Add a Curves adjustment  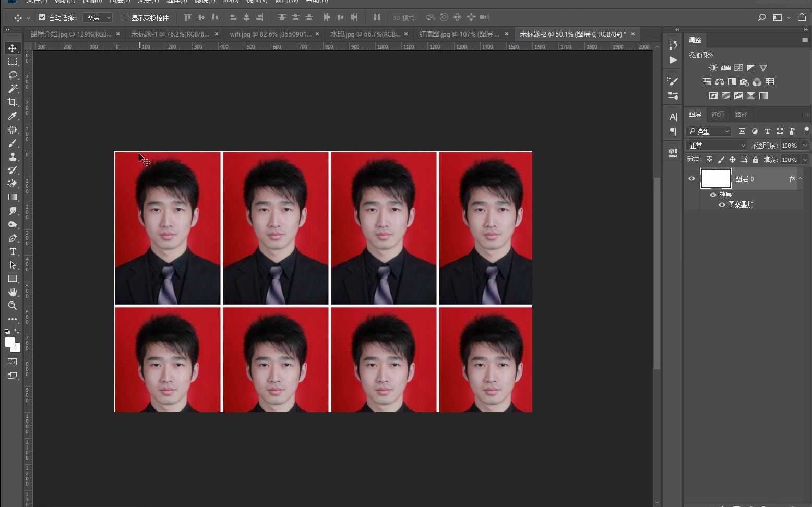coord(738,68)
